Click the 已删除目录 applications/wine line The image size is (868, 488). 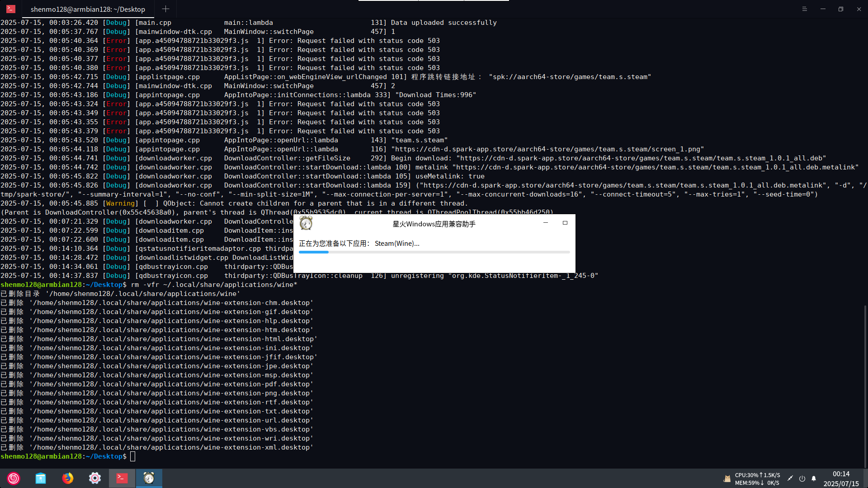click(120, 294)
